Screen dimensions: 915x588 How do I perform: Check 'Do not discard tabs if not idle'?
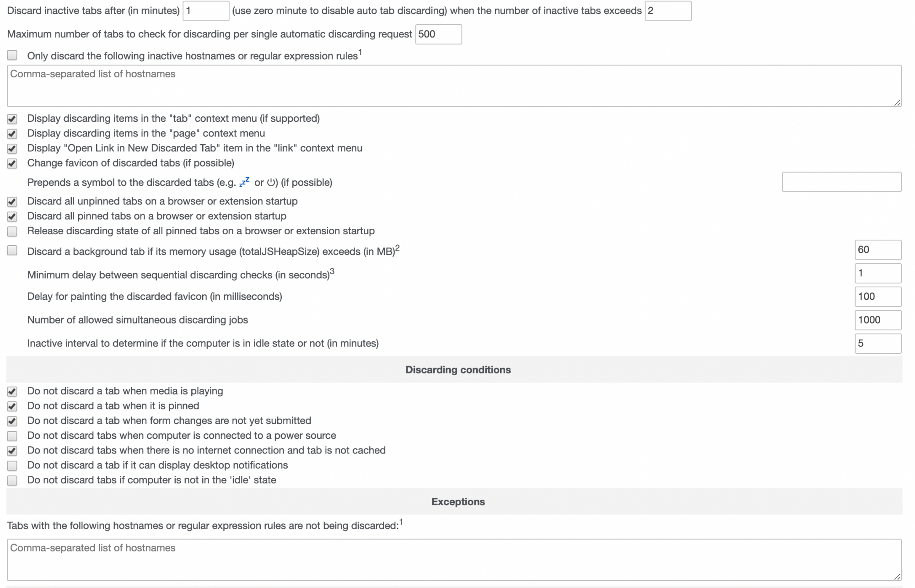pyautogui.click(x=12, y=480)
